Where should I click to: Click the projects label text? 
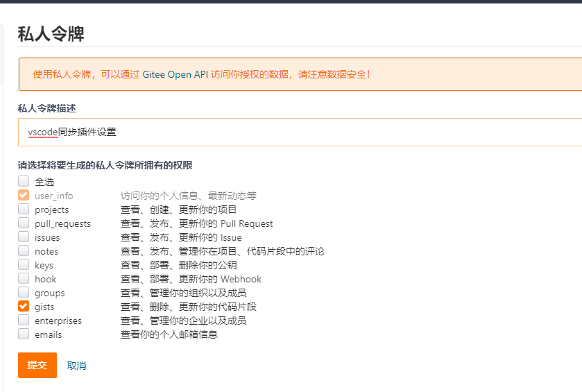[x=51, y=210]
